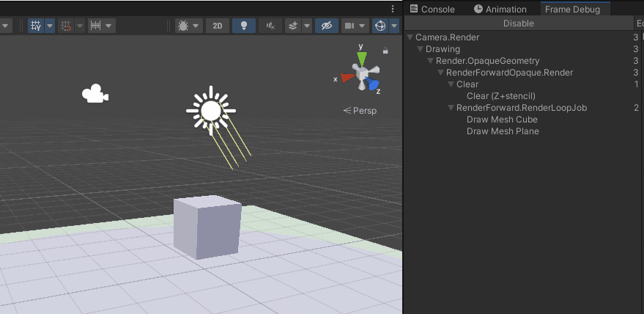Switch Persp projection label

360,110
